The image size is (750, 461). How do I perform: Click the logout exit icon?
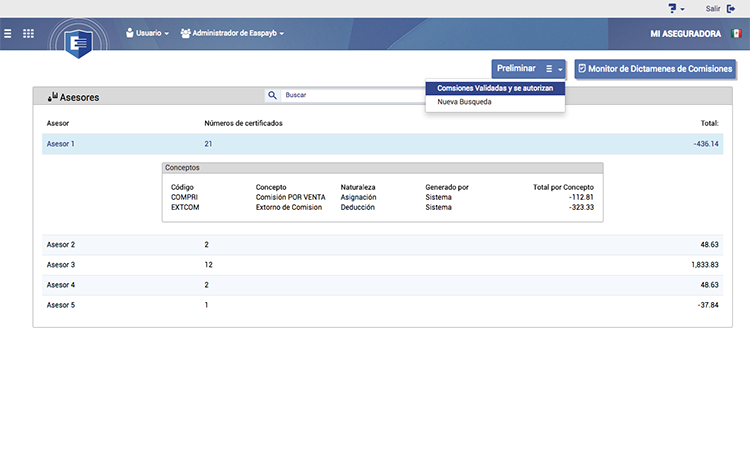pos(731,9)
